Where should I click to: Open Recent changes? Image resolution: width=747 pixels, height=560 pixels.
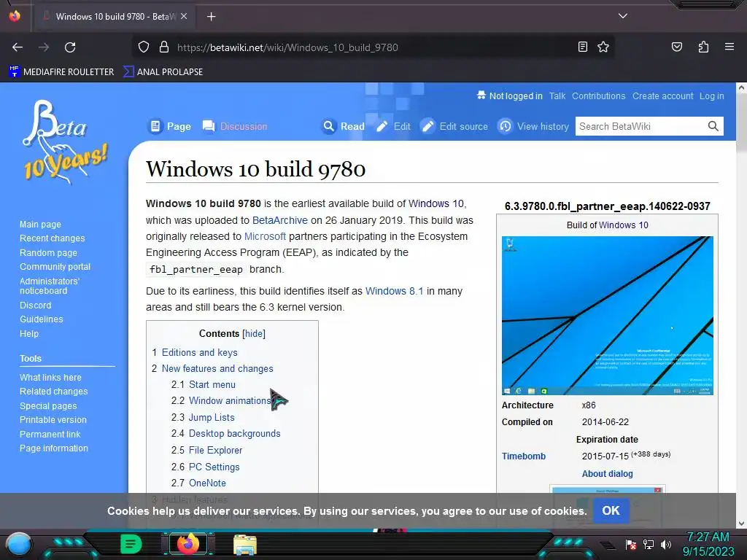point(53,238)
